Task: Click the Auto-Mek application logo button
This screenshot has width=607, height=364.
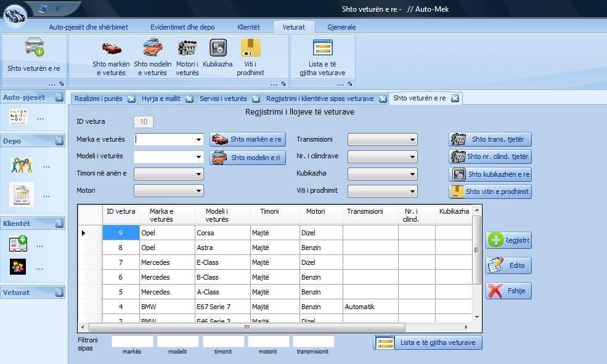Action: [x=15, y=15]
